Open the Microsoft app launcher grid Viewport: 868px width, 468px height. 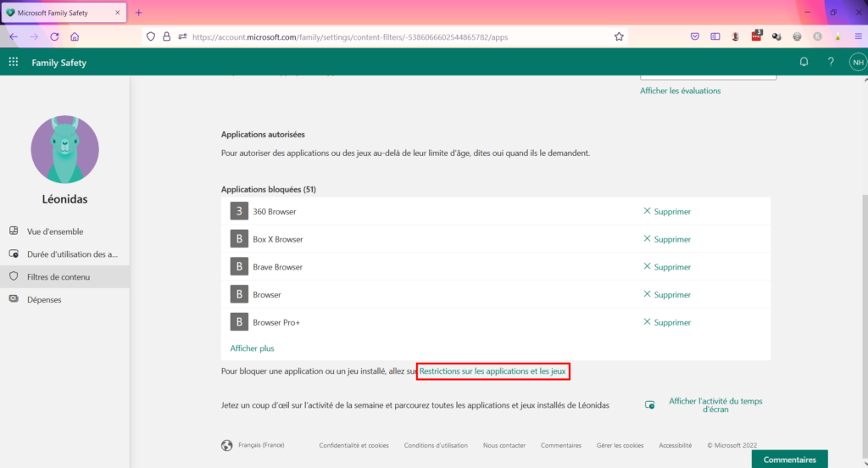[x=14, y=62]
